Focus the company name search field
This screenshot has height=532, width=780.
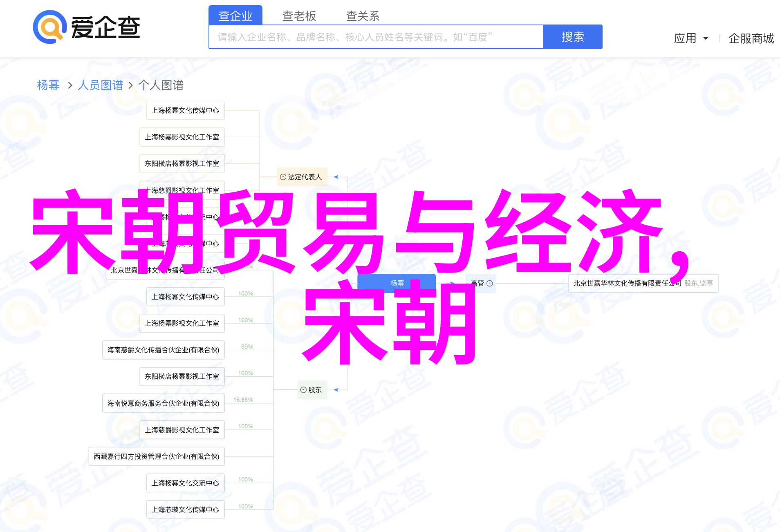[x=376, y=37]
